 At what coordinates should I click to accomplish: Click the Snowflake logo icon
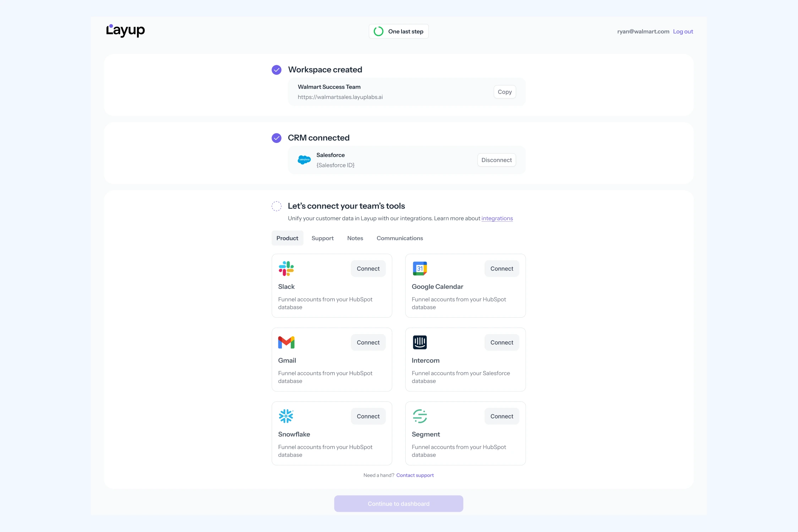[286, 416]
